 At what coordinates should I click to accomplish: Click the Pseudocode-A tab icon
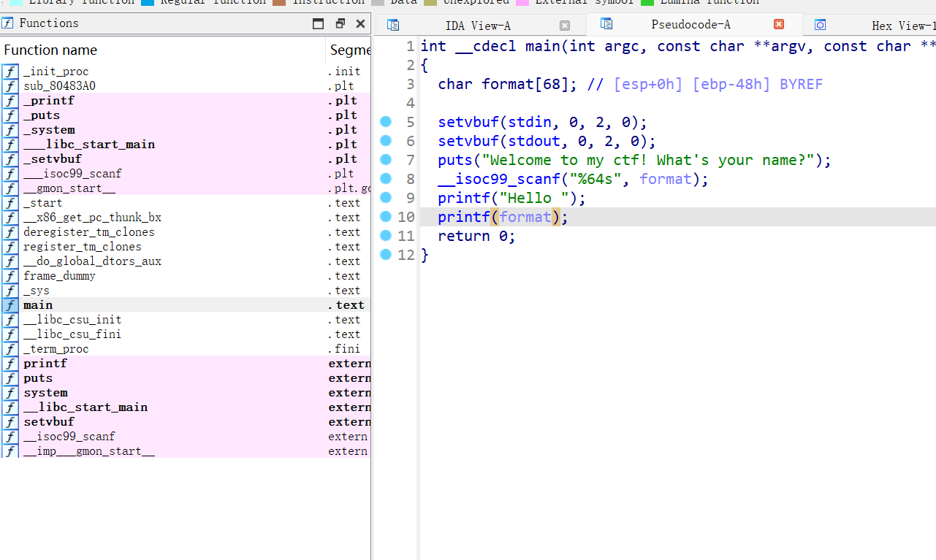tap(606, 24)
